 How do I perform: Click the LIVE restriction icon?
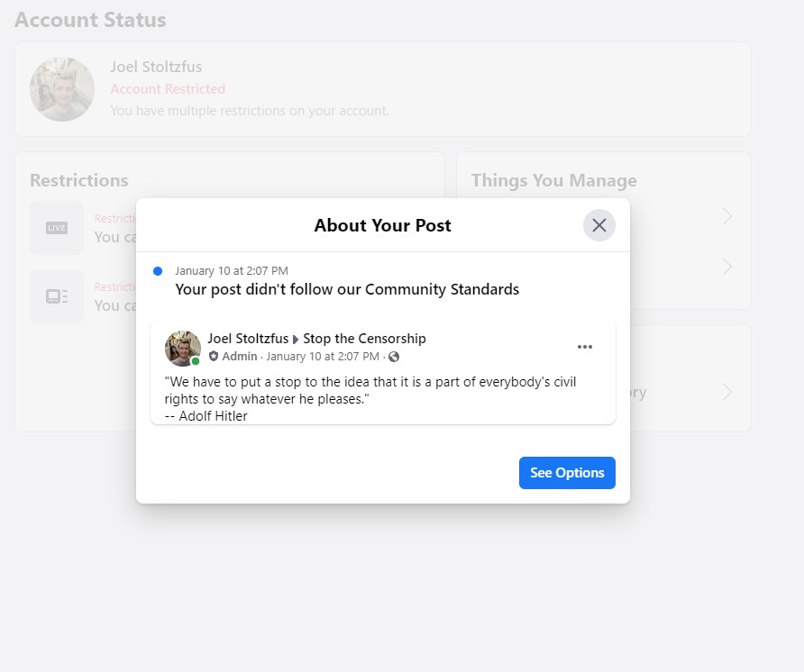click(x=57, y=228)
